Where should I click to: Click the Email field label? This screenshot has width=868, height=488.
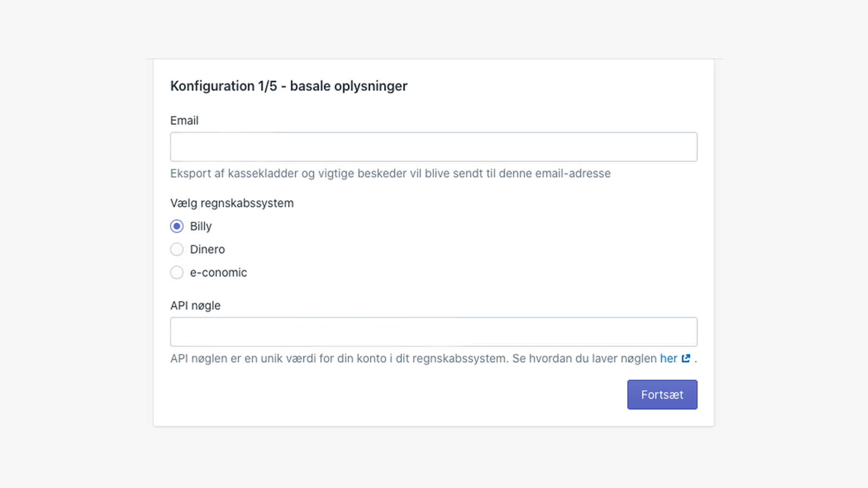pyautogui.click(x=184, y=120)
